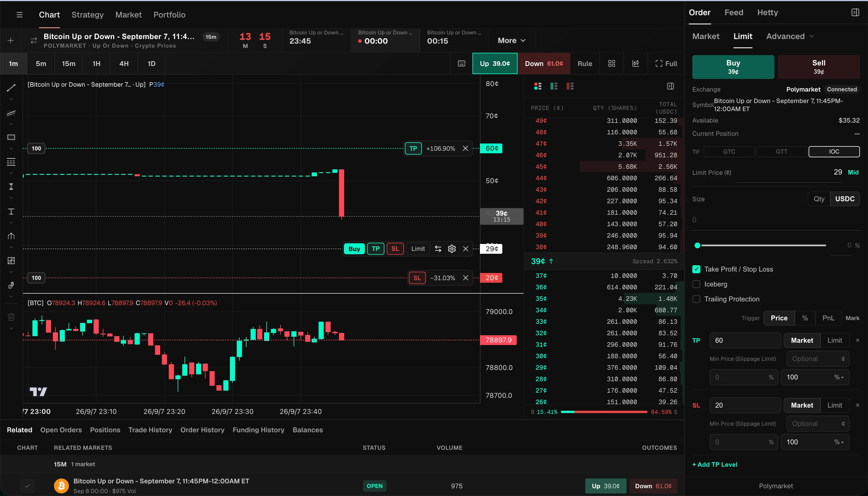Show asks-only orderbook view
Image resolution: width=868 pixels, height=496 pixels.
(570, 86)
